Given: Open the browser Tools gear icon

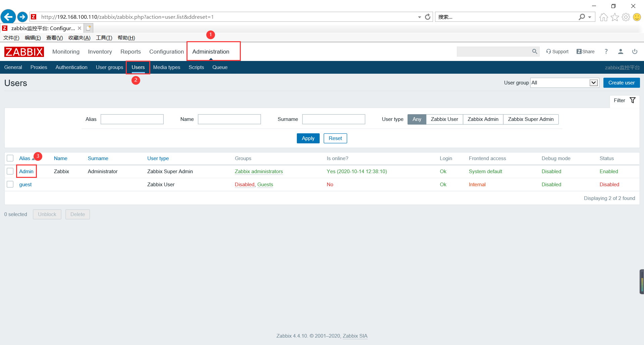Looking at the screenshot, I should [x=626, y=17].
